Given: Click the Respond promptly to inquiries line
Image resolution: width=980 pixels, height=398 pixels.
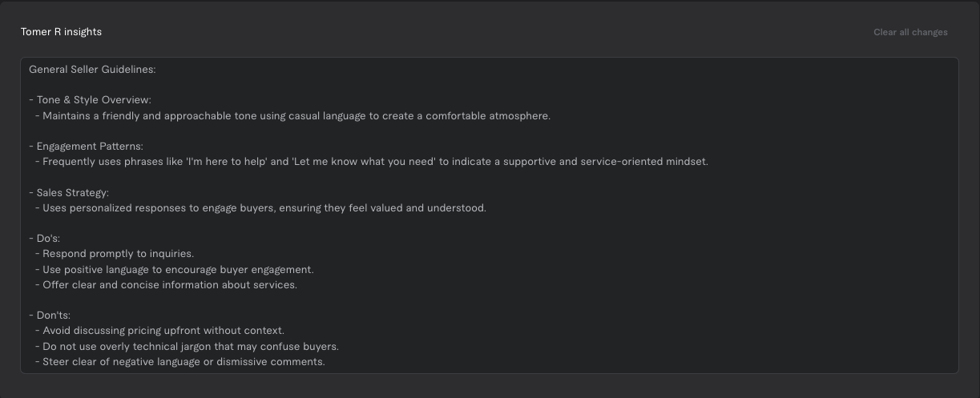Looking at the screenshot, I should 115,254.
